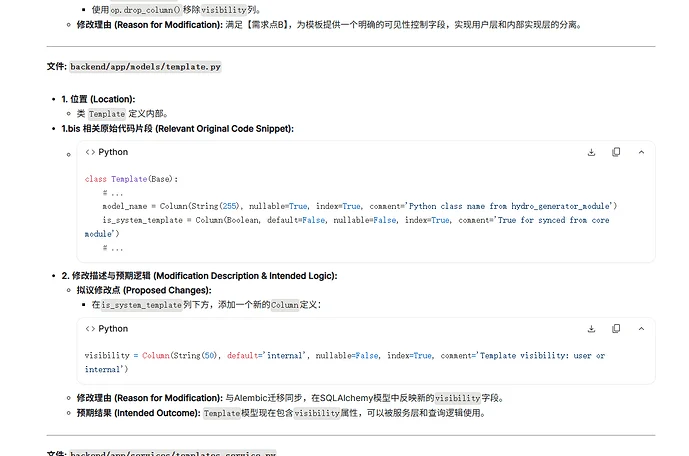This screenshot has width=689, height=456.
Task: Download the original Template class Python snippet
Action: 591,152
